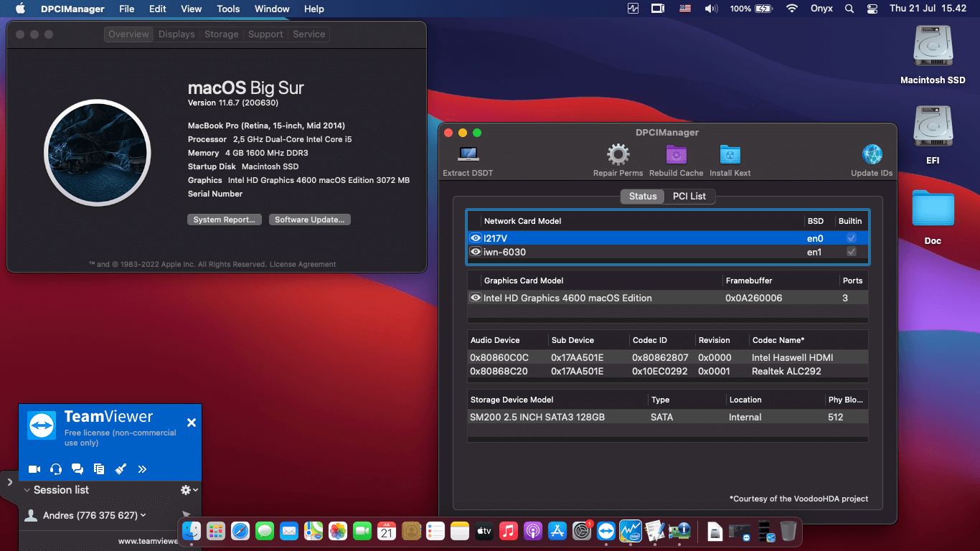Open the TeamViewer chat bubbles icon

click(x=77, y=469)
